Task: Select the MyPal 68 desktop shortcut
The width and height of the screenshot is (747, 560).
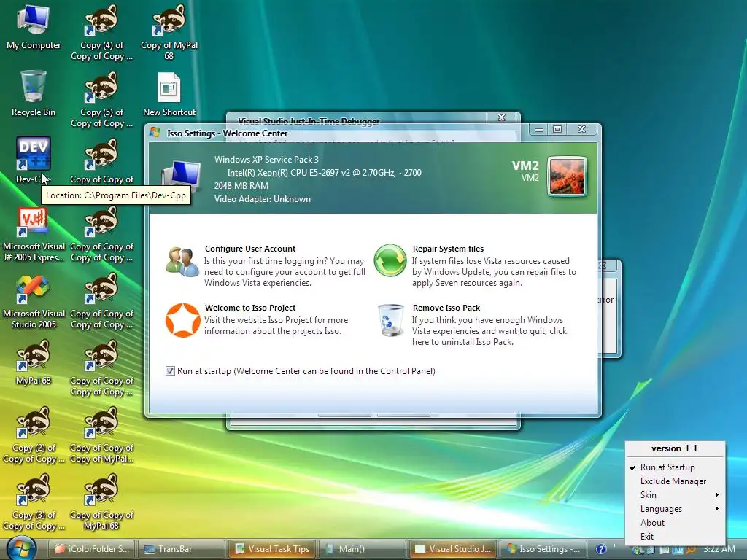Action: pyautogui.click(x=34, y=363)
